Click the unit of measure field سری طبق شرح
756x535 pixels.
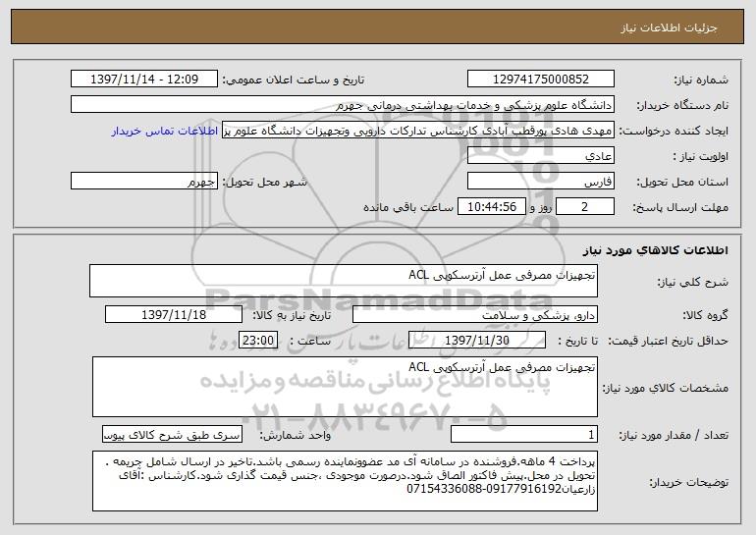click(172, 435)
